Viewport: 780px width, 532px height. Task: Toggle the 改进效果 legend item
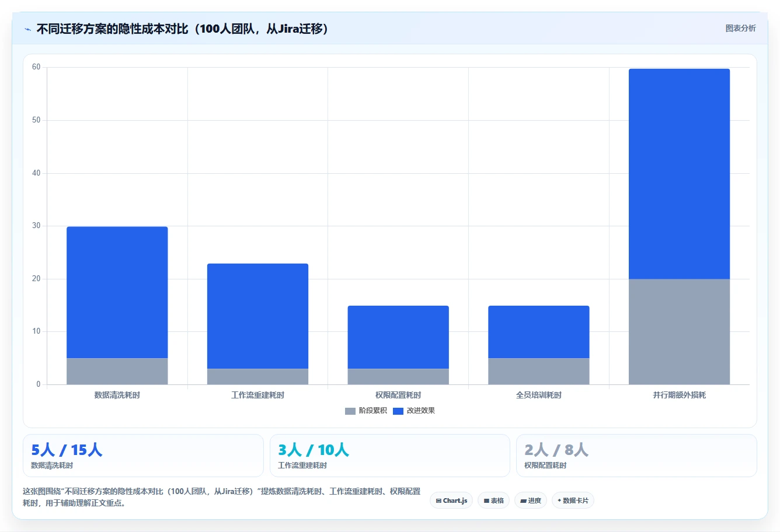pyautogui.click(x=414, y=411)
